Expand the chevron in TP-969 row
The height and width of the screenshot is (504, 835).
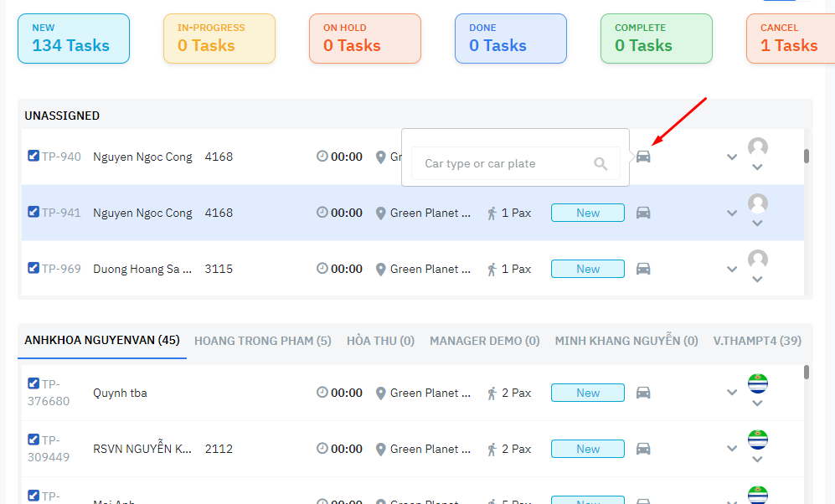(732, 270)
